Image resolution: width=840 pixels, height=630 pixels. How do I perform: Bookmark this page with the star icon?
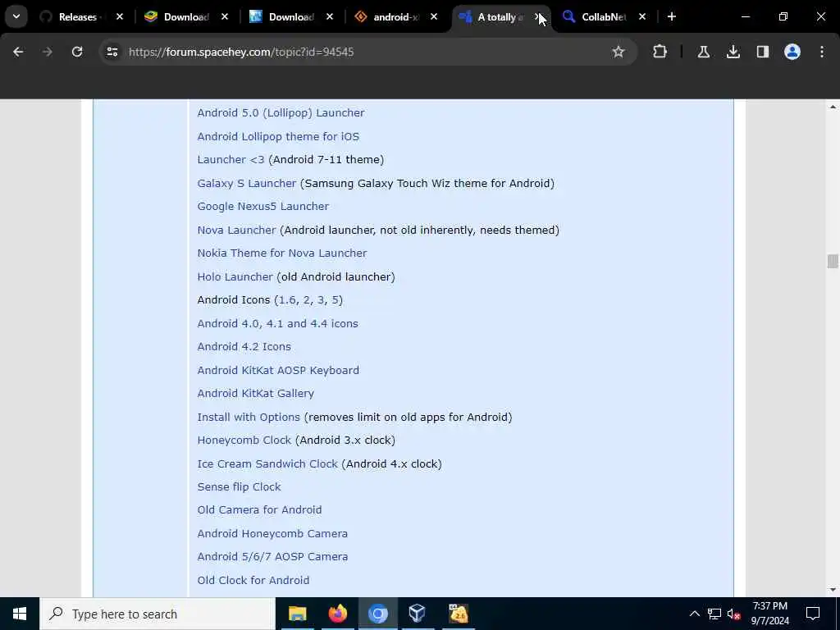coord(619,52)
